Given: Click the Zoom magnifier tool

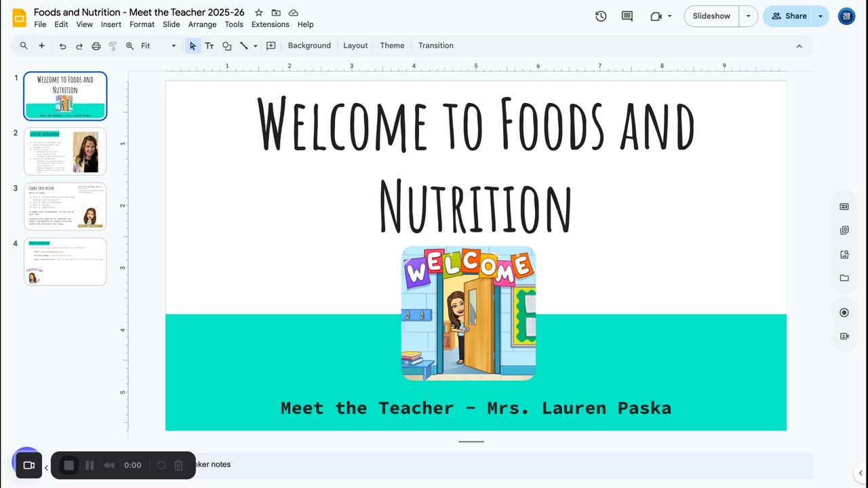Looking at the screenshot, I should coord(130,46).
